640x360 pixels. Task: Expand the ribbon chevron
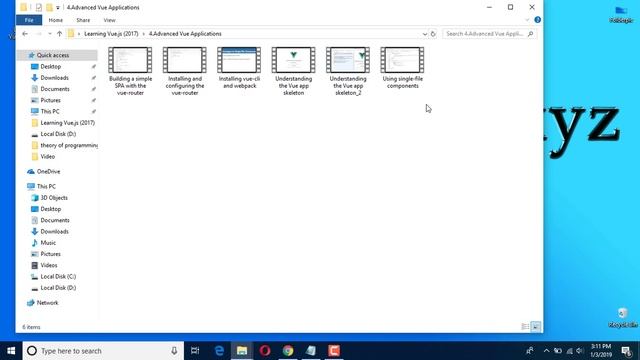527,20
